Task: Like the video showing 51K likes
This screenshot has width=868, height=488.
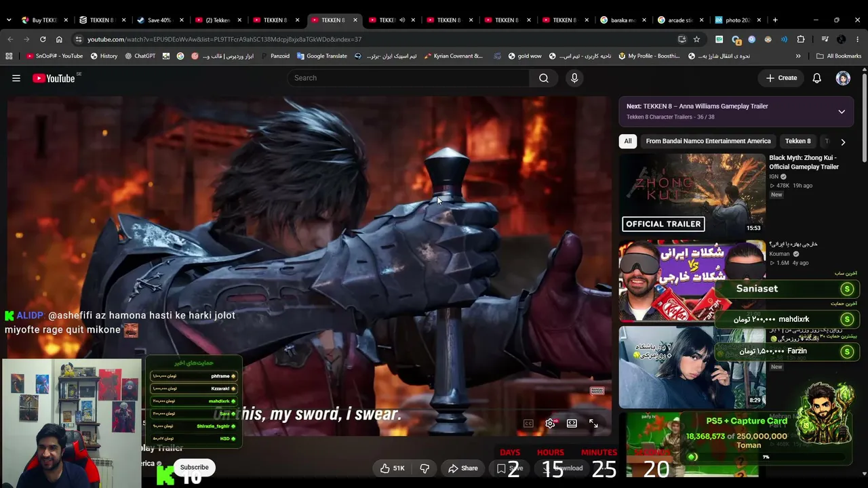Action: tap(392, 468)
